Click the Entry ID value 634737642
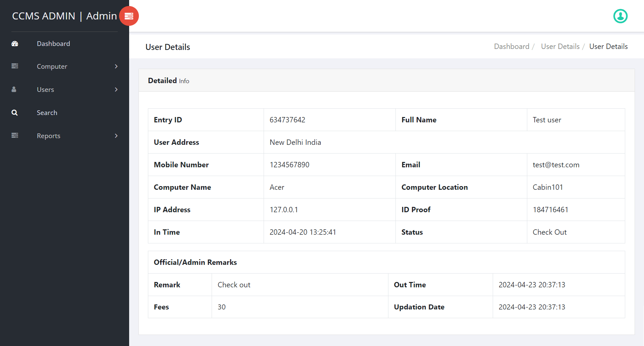644x346 pixels. pos(287,120)
